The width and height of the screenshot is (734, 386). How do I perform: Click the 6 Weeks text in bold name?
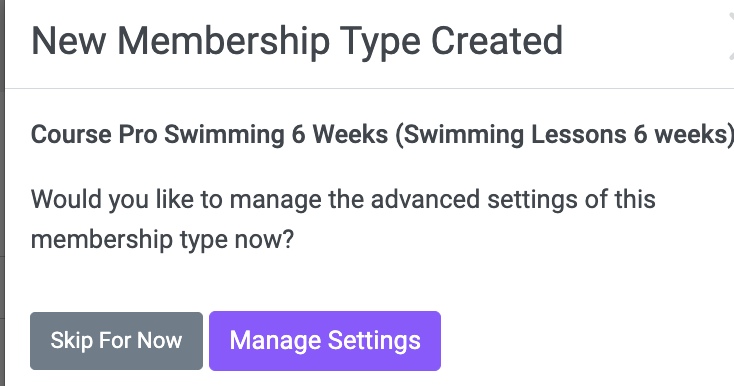click(340, 135)
